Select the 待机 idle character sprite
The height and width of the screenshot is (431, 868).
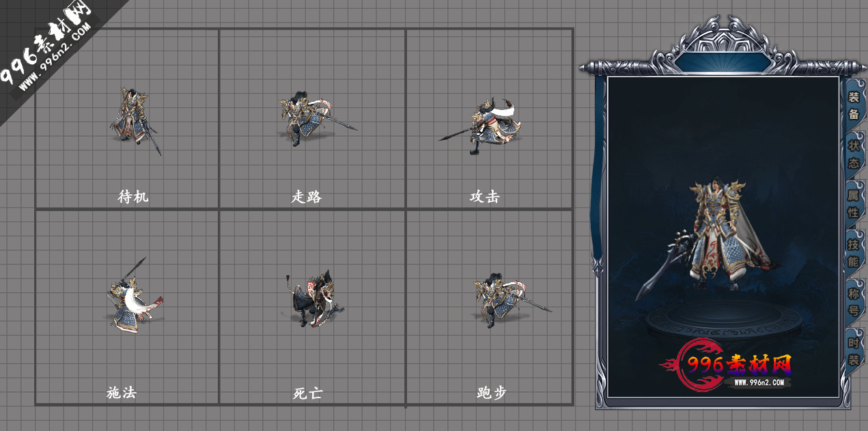[135, 120]
